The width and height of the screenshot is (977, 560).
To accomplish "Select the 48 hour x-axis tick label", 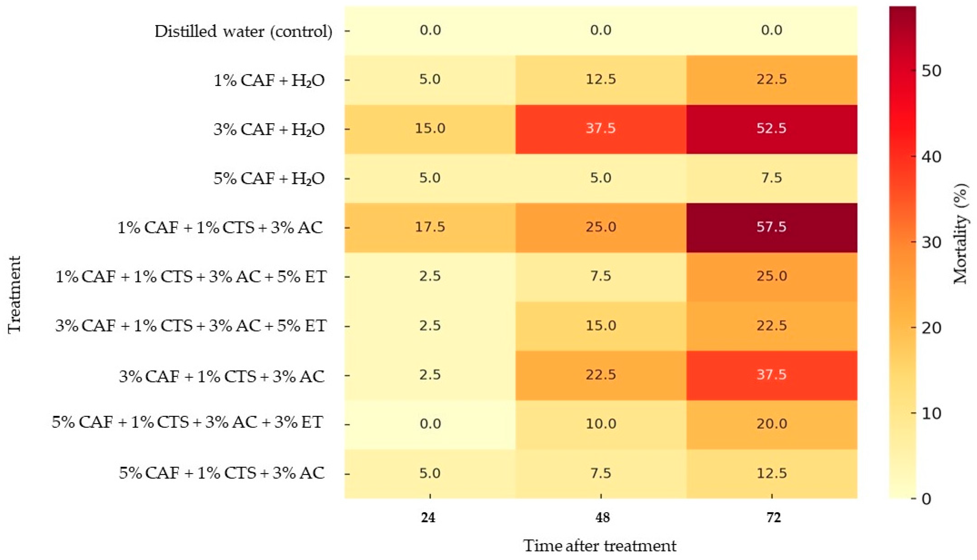I will coord(602,518).
